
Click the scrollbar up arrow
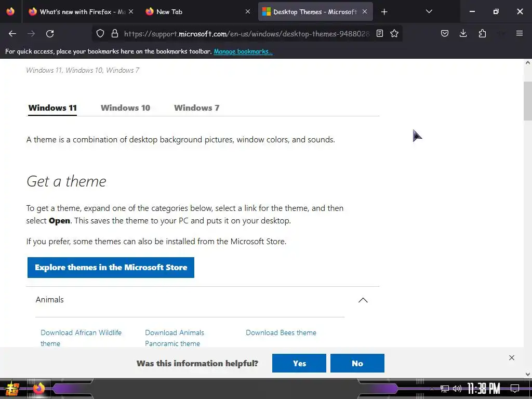click(x=528, y=63)
